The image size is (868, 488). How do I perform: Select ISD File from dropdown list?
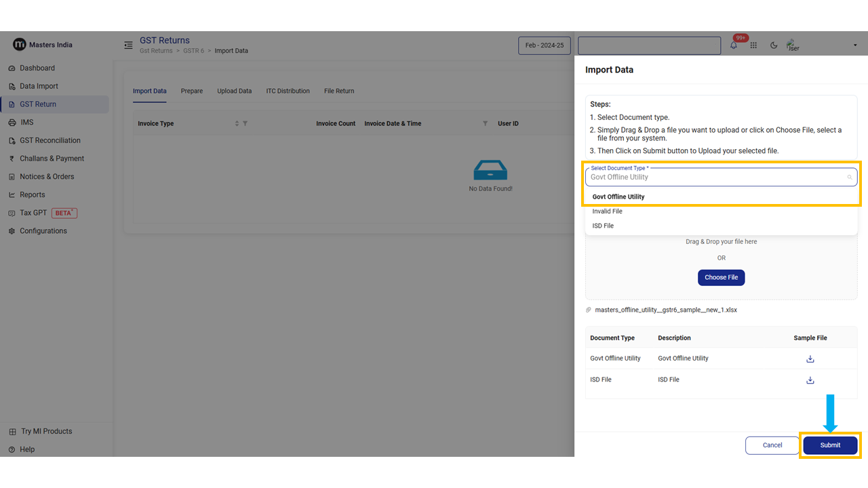(603, 226)
